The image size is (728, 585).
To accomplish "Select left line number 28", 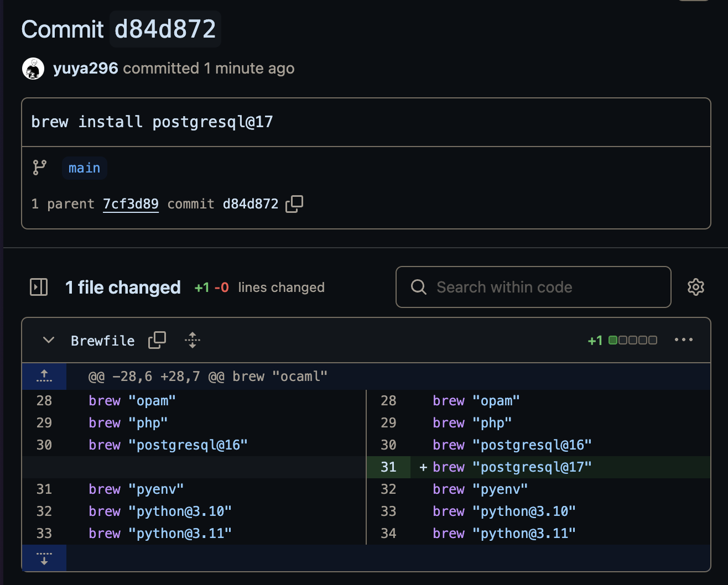I will tap(44, 401).
